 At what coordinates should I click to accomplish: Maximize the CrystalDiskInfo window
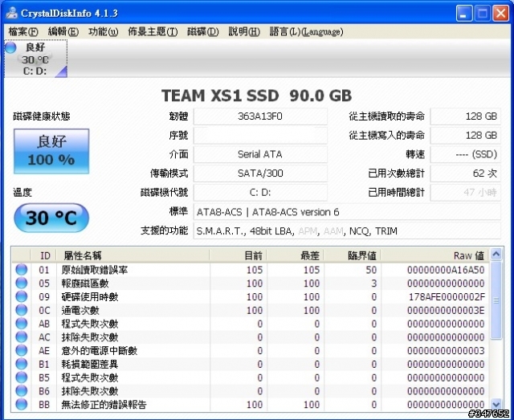482,14
